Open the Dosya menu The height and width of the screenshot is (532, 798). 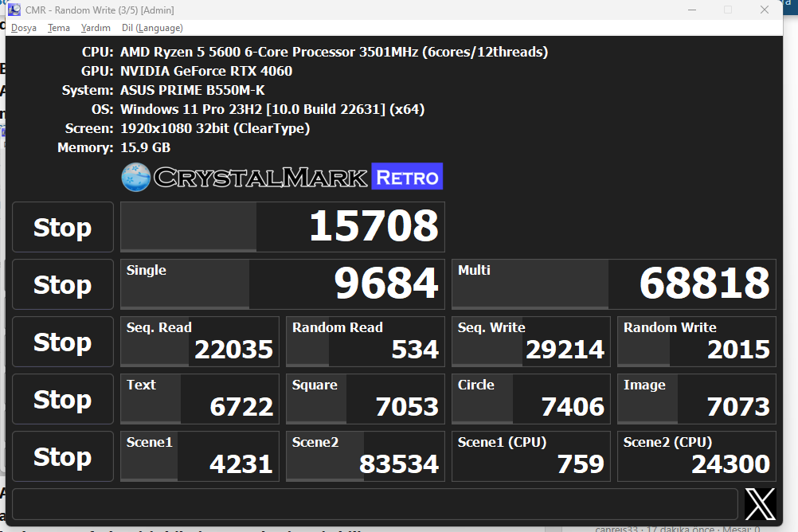pos(23,28)
